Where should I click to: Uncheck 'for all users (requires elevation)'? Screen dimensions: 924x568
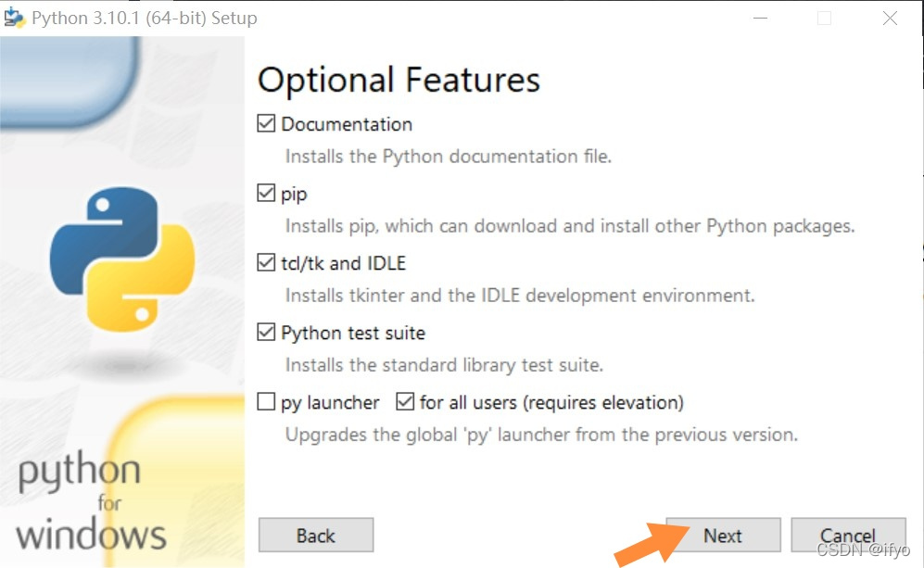tap(405, 400)
